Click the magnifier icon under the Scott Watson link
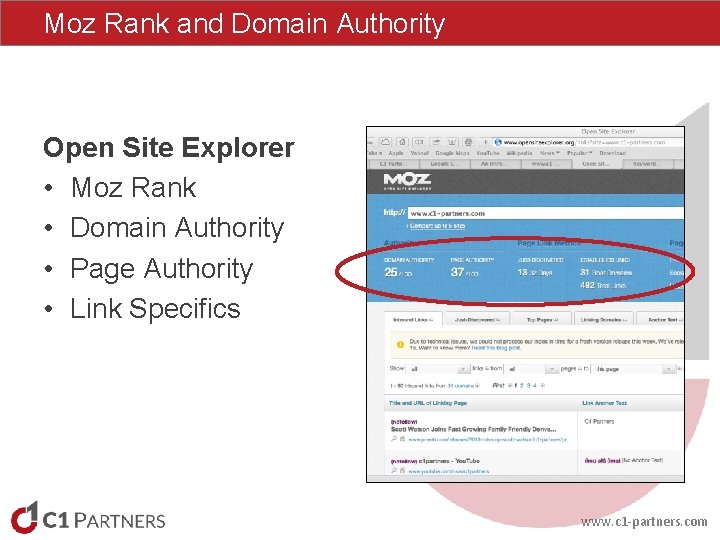This screenshot has height=540, width=720. pyautogui.click(x=394, y=439)
